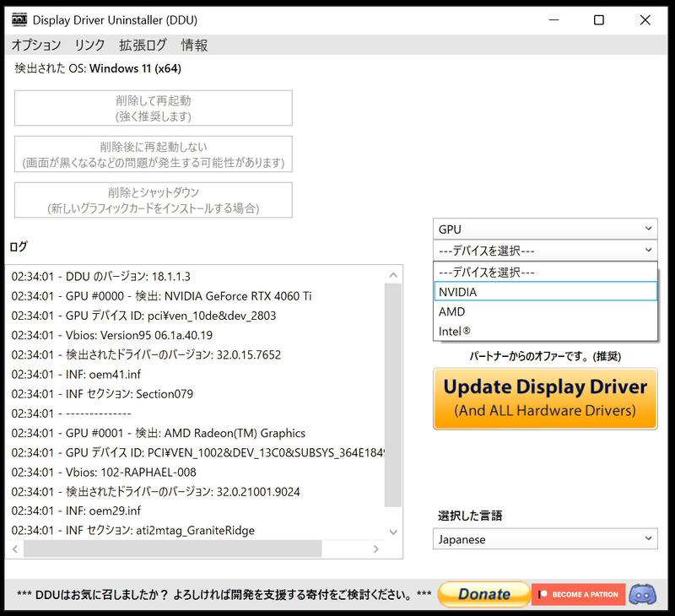Screen dimensions: 675x616
Task: Open the GPU device type dropdown
Action: pos(544,229)
